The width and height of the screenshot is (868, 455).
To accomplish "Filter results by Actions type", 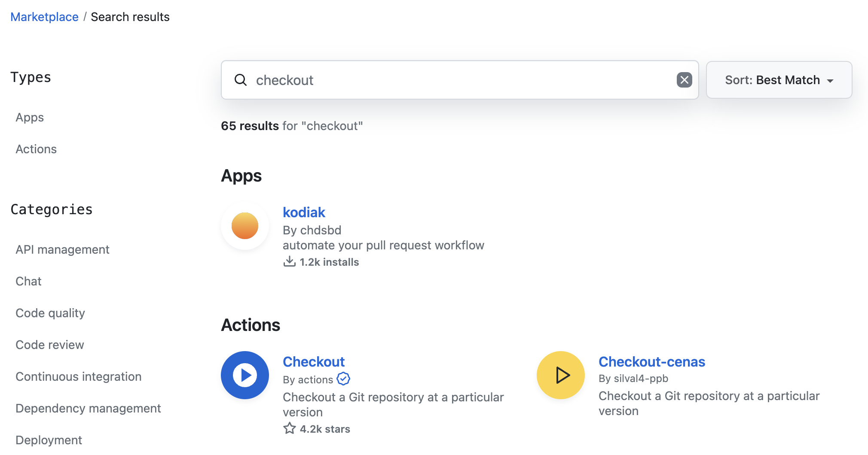I will pyautogui.click(x=36, y=149).
